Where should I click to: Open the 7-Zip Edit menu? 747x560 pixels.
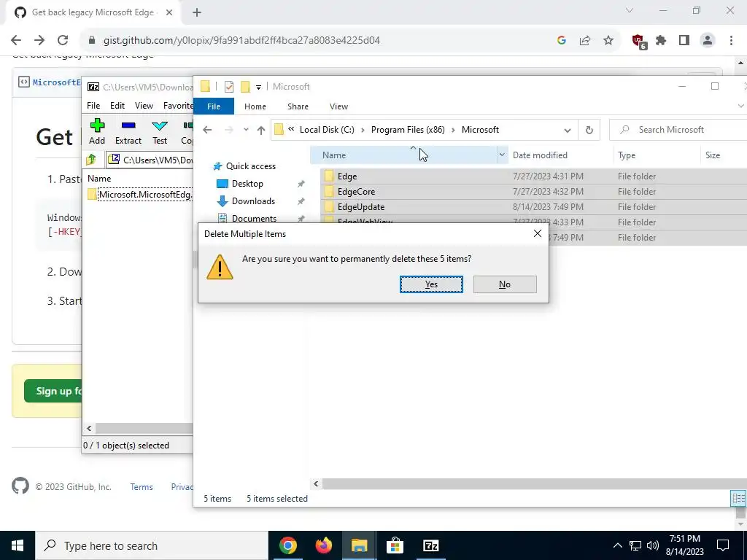coord(117,106)
